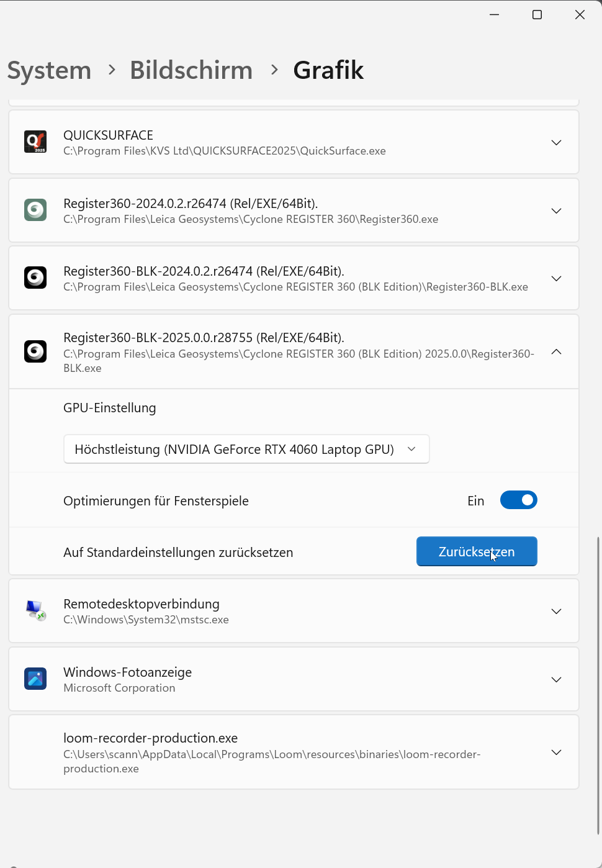Expand Remotedesktopverbindung chevron
602x868 pixels.
click(557, 612)
